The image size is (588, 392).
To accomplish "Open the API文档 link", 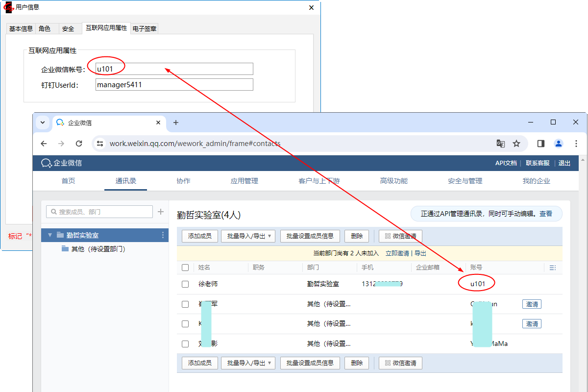I will coord(506,163).
